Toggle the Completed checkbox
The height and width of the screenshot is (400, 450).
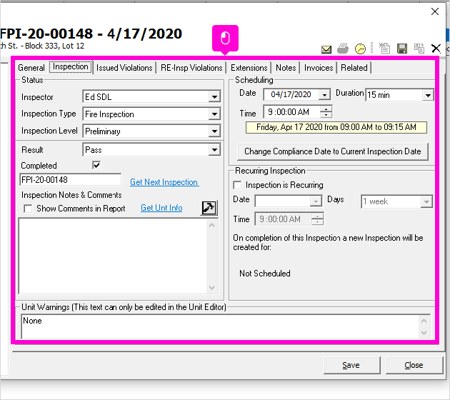(x=96, y=165)
